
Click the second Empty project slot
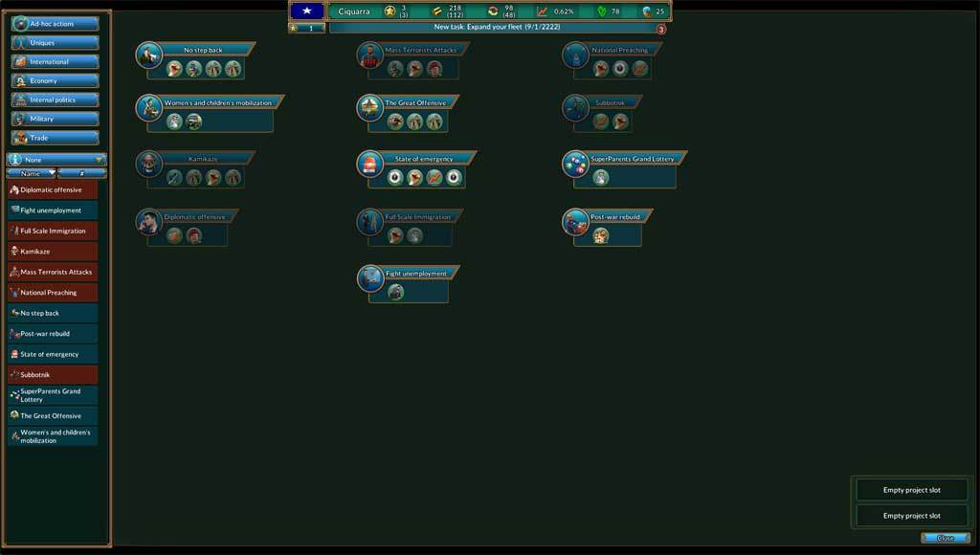(x=911, y=516)
